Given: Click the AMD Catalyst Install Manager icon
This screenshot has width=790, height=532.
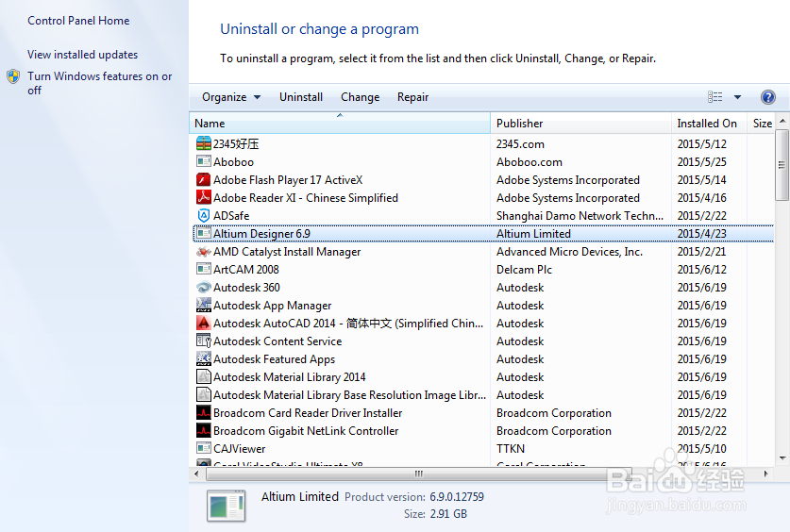Looking at the screenshot, I should pos(204,252).
